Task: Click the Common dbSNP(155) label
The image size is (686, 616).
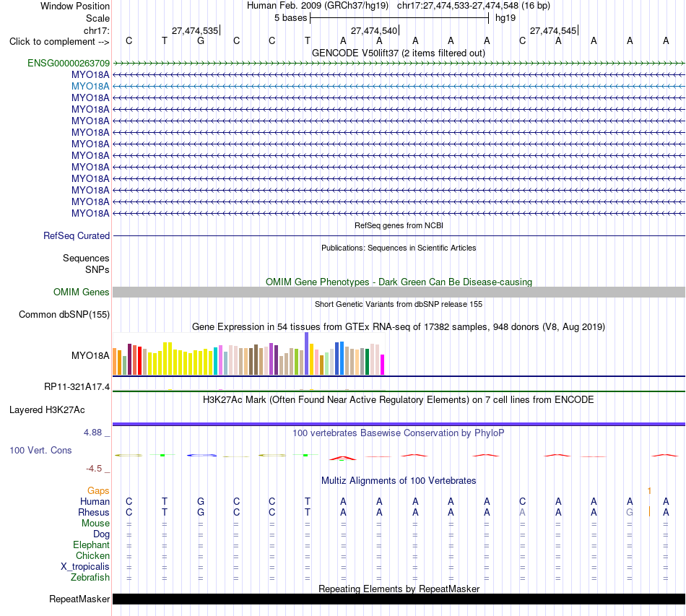Action: pyautogui.click(x=64, y=315)
